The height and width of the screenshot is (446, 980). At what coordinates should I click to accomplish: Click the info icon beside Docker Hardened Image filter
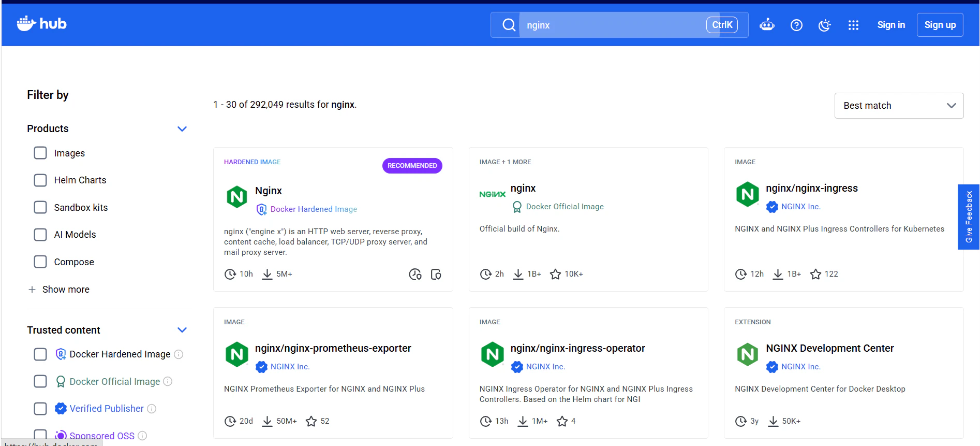coord(179,354)
